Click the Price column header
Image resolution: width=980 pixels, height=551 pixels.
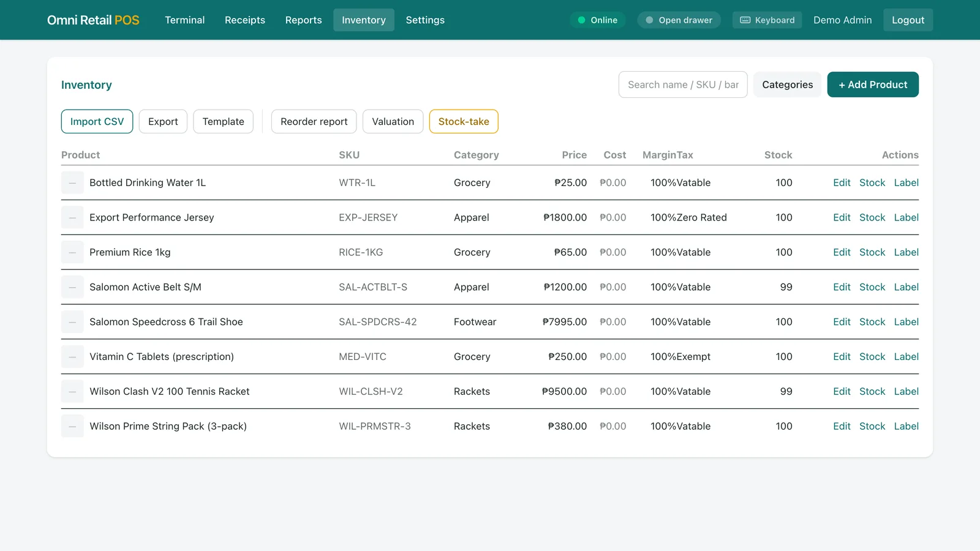click(575, 155)
